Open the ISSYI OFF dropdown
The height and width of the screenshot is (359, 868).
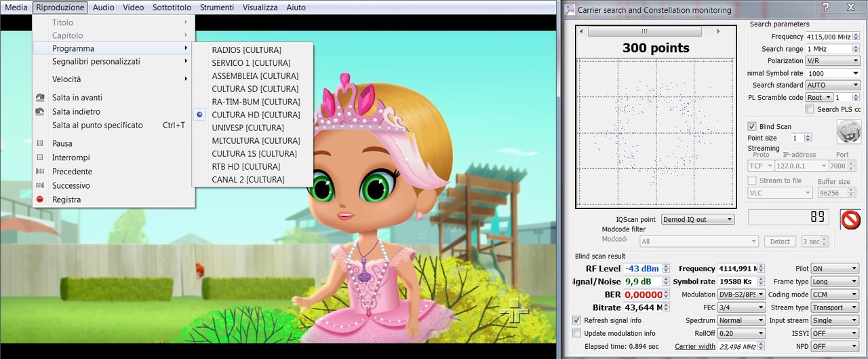(835, 333)
